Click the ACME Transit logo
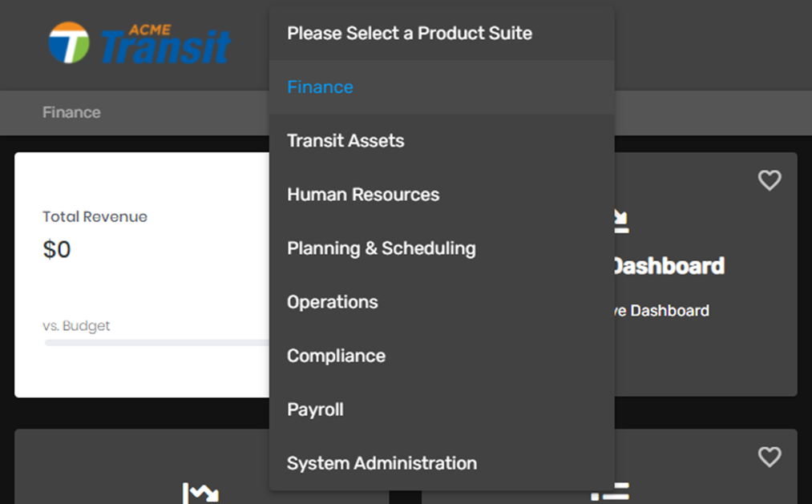 pyautogui.click(x=139, y=43)
